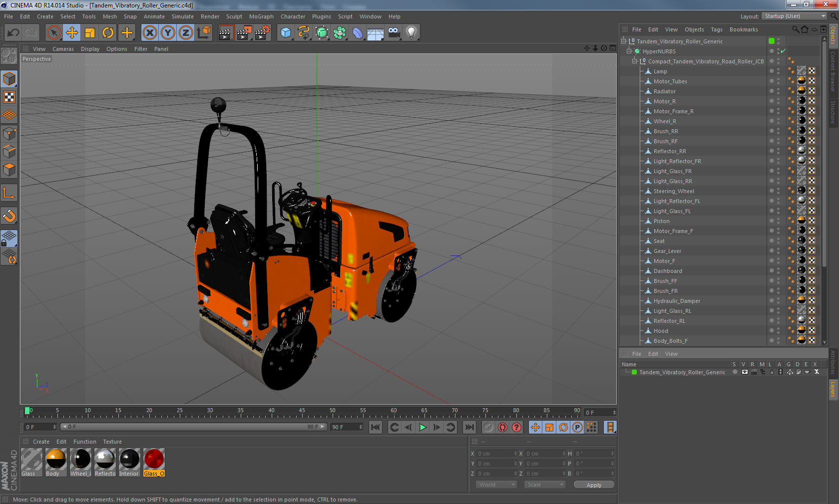Open Edit Render Settings
This screenshot has height=504, width=839.
262,33
